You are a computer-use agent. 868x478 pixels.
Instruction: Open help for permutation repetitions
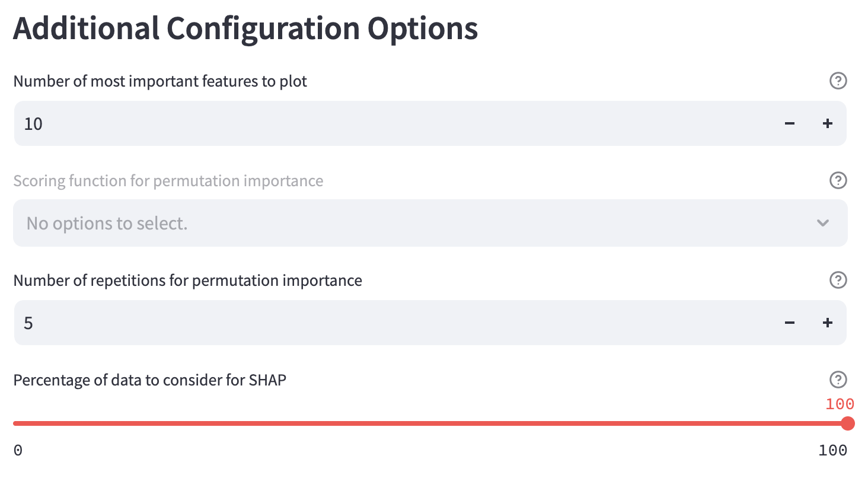click(838, 280)
